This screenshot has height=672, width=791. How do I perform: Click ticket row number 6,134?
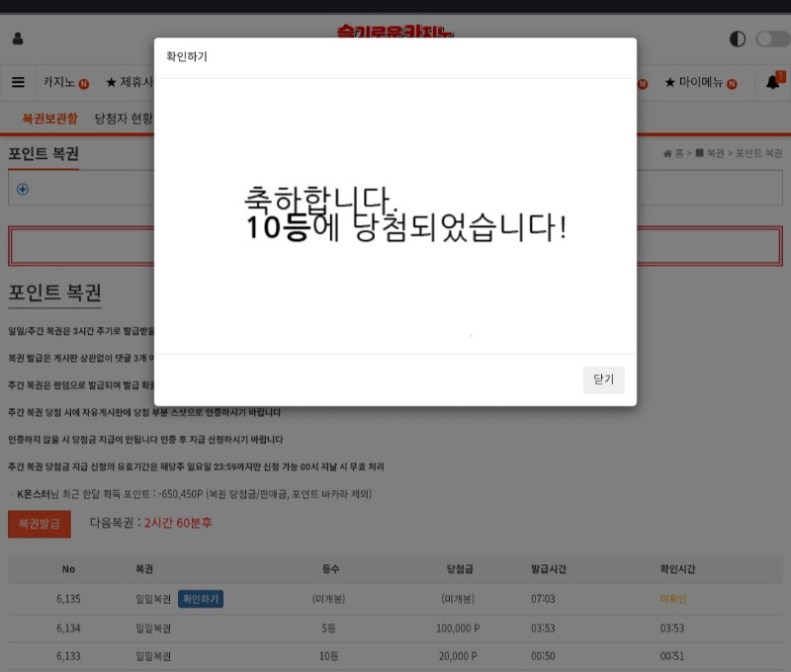(x=68, y=628)
